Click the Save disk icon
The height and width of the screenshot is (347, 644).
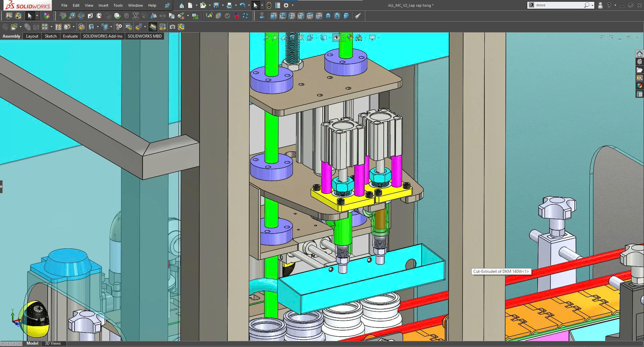(x=216, y=5)
